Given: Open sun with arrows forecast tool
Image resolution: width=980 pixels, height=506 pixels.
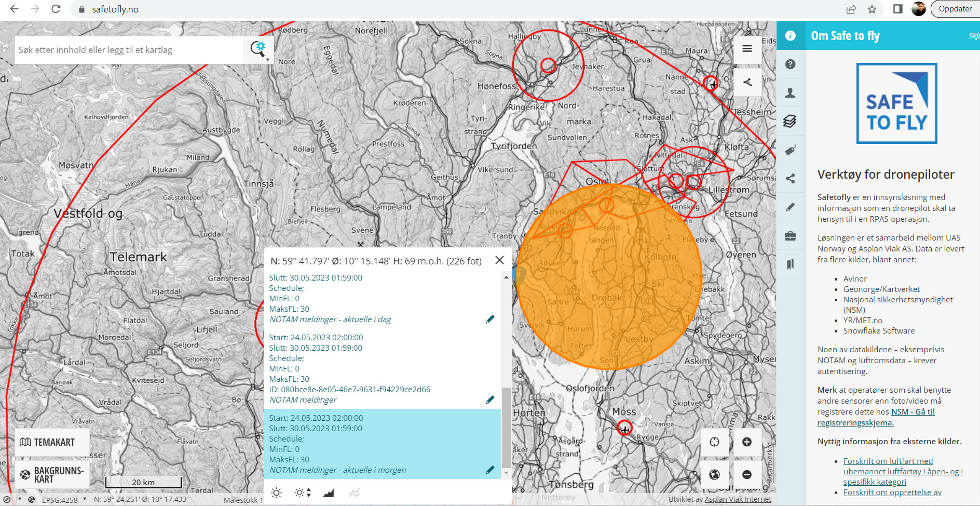Looking at the screenshot, I should (303, 492).
